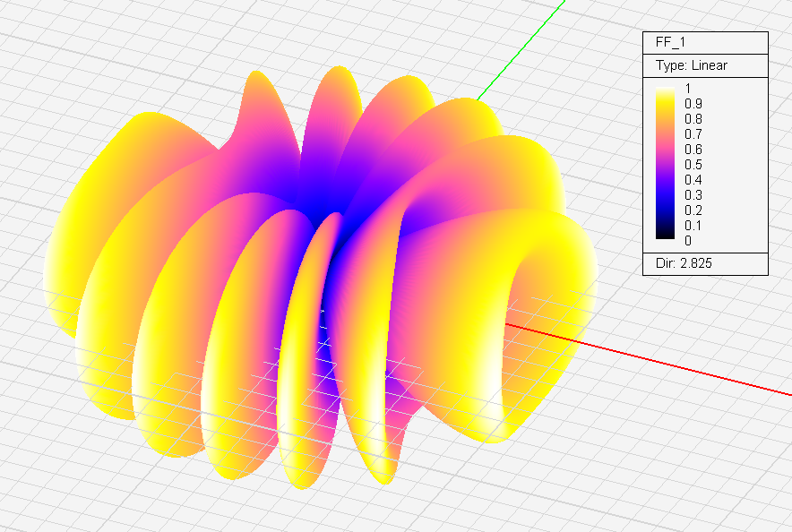Click the 0.8 legend tick label

point(693,119)
